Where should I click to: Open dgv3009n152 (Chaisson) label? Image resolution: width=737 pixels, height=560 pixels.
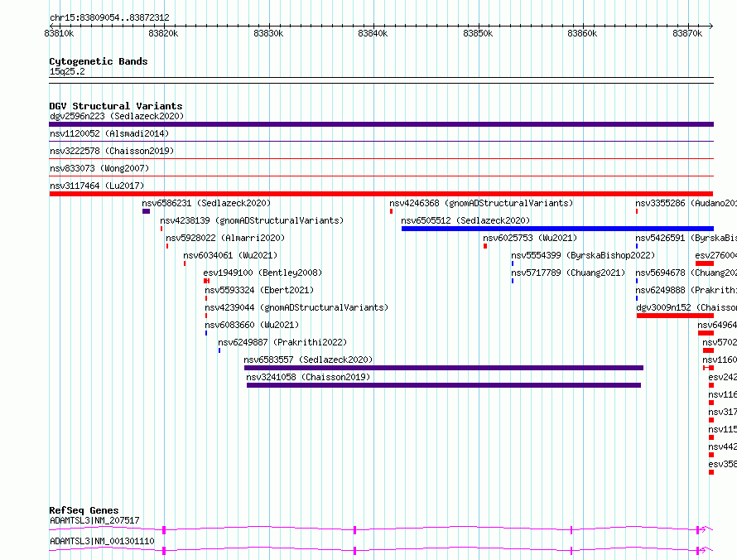(686, 307)
